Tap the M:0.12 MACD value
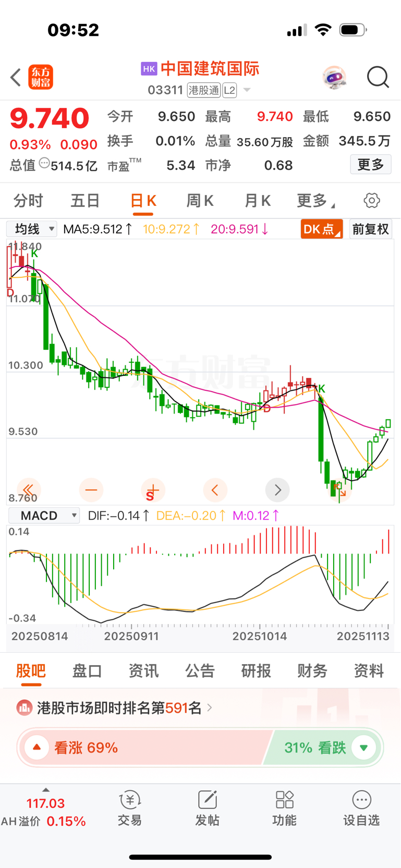401x868 pixels. (x=256, y=516)
